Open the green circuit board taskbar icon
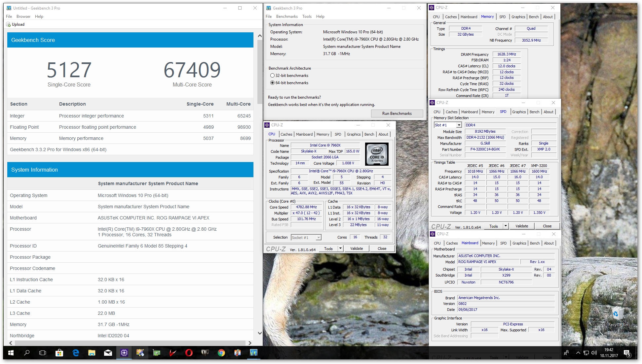642x364 pixels. [156, 353]
